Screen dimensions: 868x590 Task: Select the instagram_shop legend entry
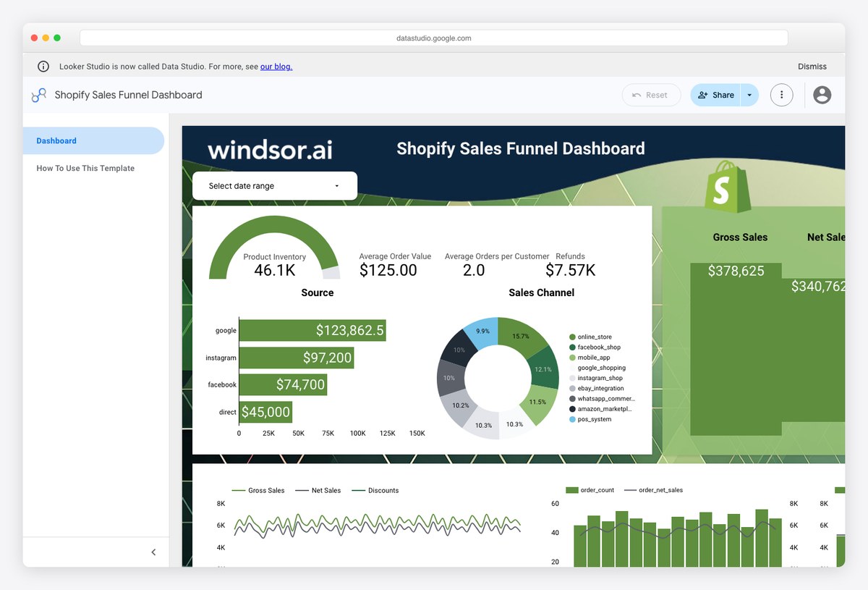(x=596, y=378)
